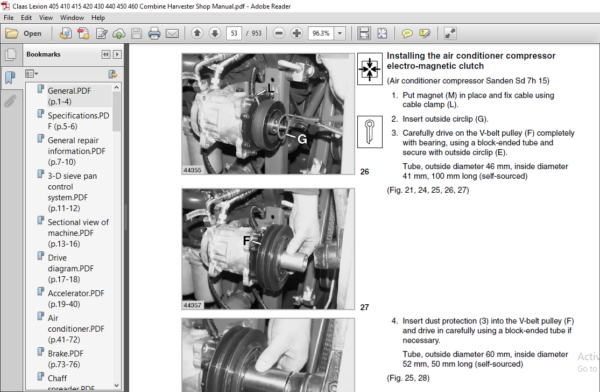Open the Help menu
600x392 pixels.
(x=98, y=18)
